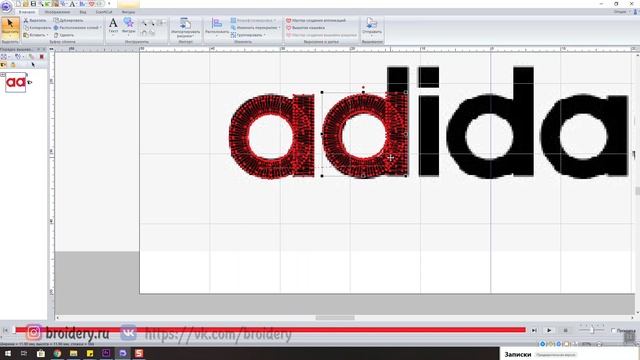Open Chrome from the taskbar
640x360 pixels.
coord(57,353)
